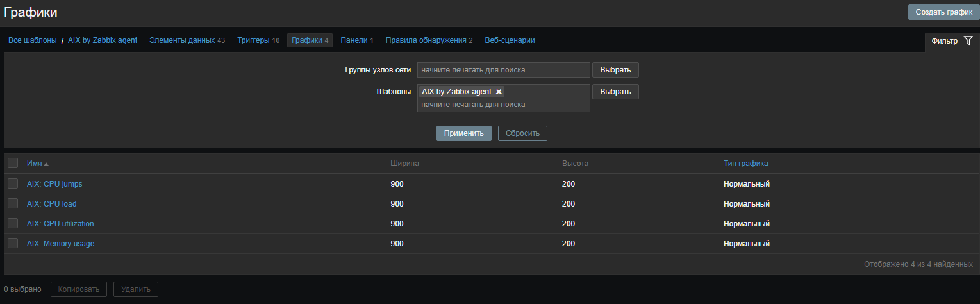Check the box for AIX: CPU jumps

pos(13,184)
